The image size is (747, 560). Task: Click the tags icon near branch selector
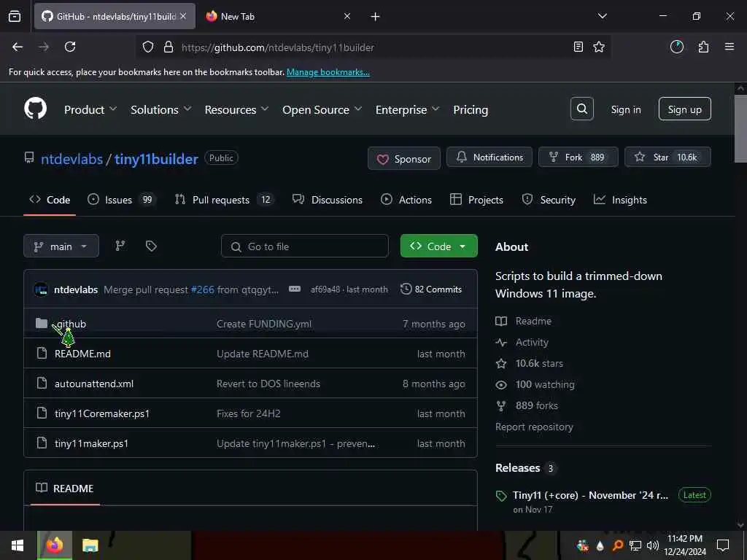(x=151, y=246)
